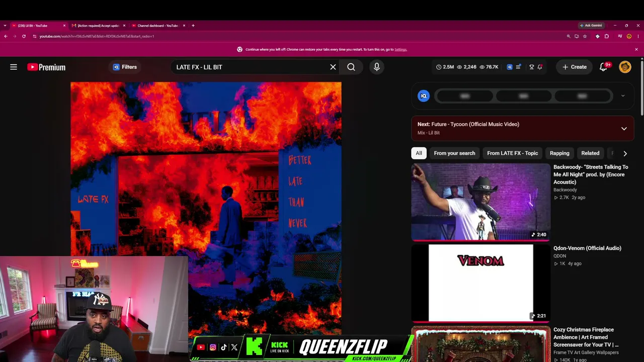Expand the vidIQ sidebar panel chevron
The height and width of the screenshot is (362, 644).
pos(623,96)
